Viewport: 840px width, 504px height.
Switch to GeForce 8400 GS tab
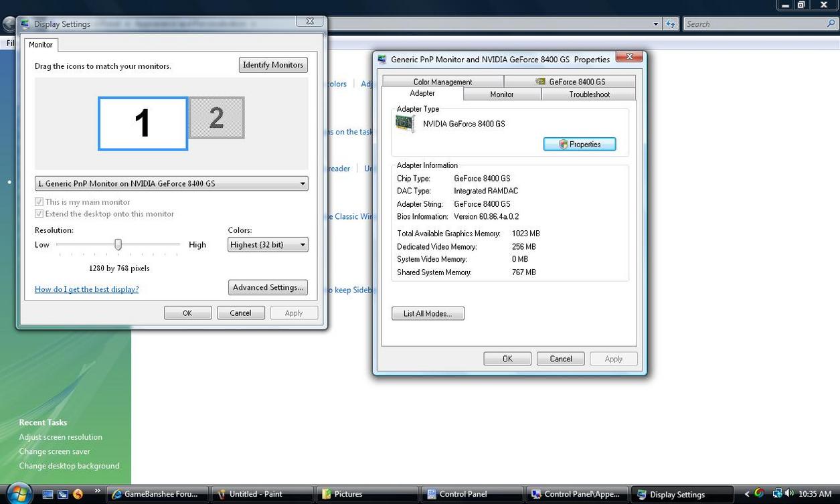pyautogui.click(x=570, y=82)
